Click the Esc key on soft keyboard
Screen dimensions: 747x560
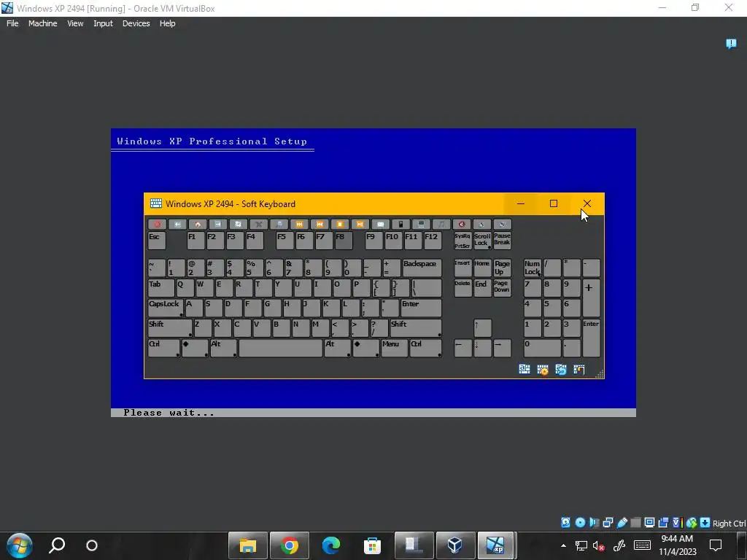click(157, 241)
